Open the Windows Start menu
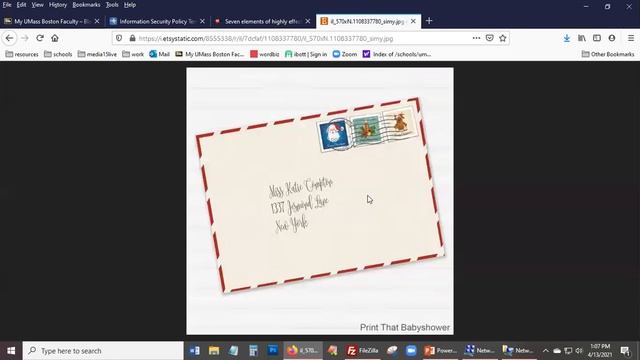Image resolution: width=640 pixels, height=360 pixels. click(x=11, y=351)
